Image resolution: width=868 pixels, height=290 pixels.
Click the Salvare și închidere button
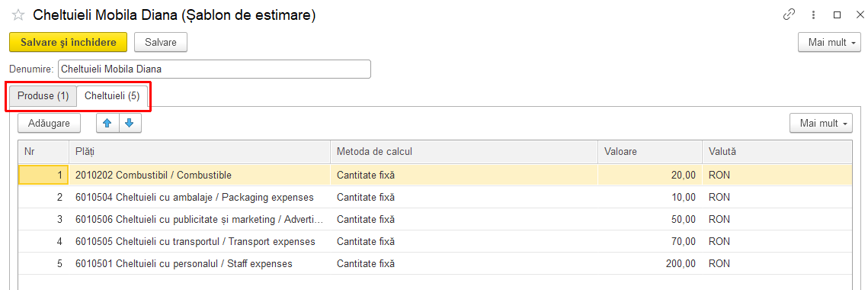coord(68,42)
